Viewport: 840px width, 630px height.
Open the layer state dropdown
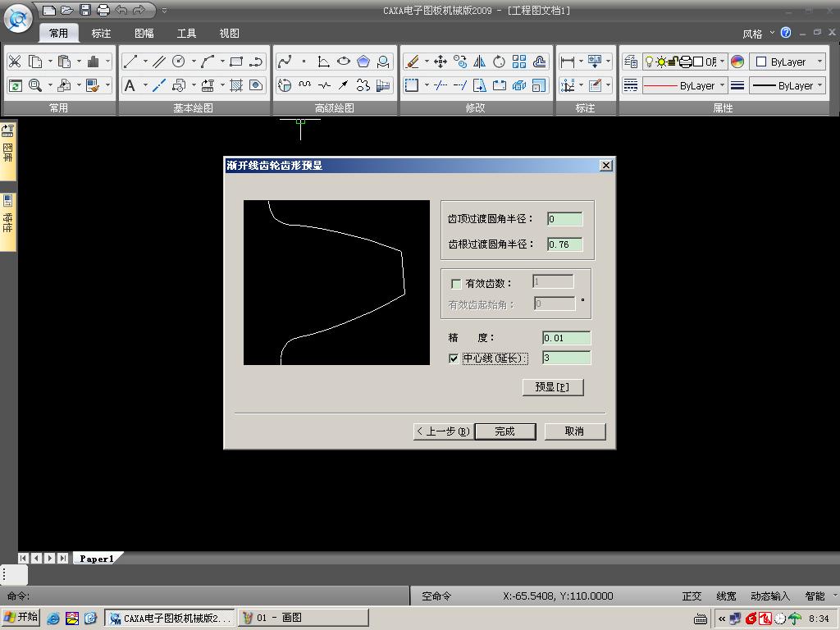(723, 62)
